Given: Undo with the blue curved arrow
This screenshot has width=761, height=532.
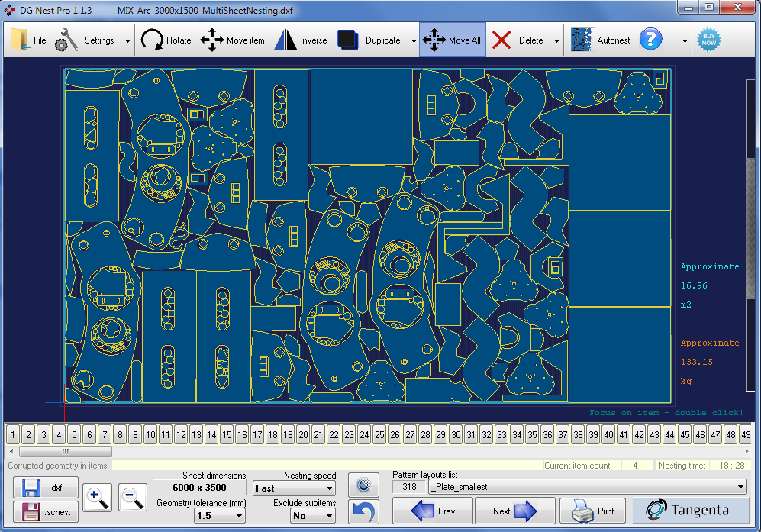Looking at the screenshot, I should point(363,511).
